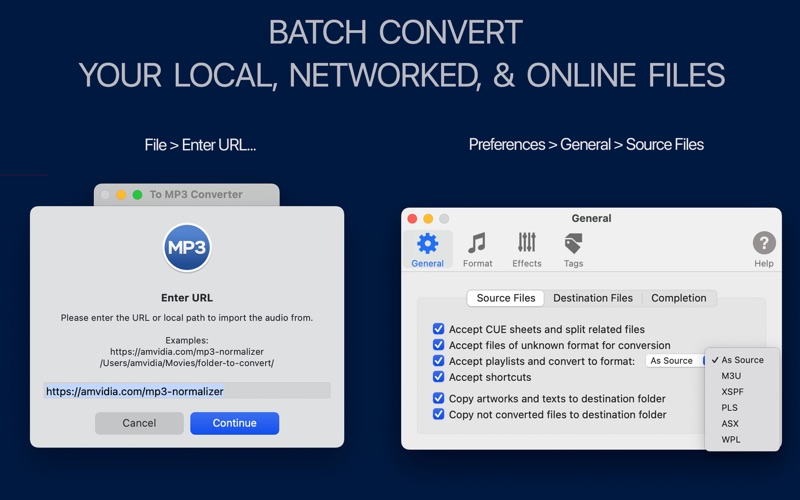The image size is (800, 500).
Task: Close the General preferences window
Action: click(412, 219)
